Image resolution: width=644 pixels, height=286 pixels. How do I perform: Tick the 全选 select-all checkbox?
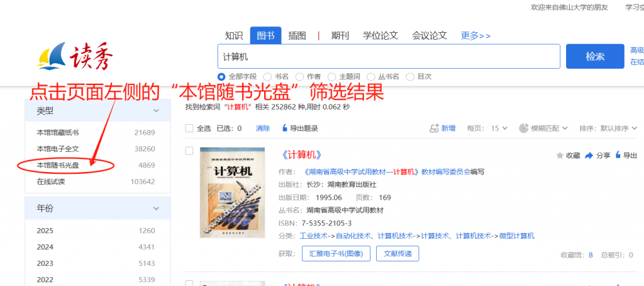click(189, 129)
